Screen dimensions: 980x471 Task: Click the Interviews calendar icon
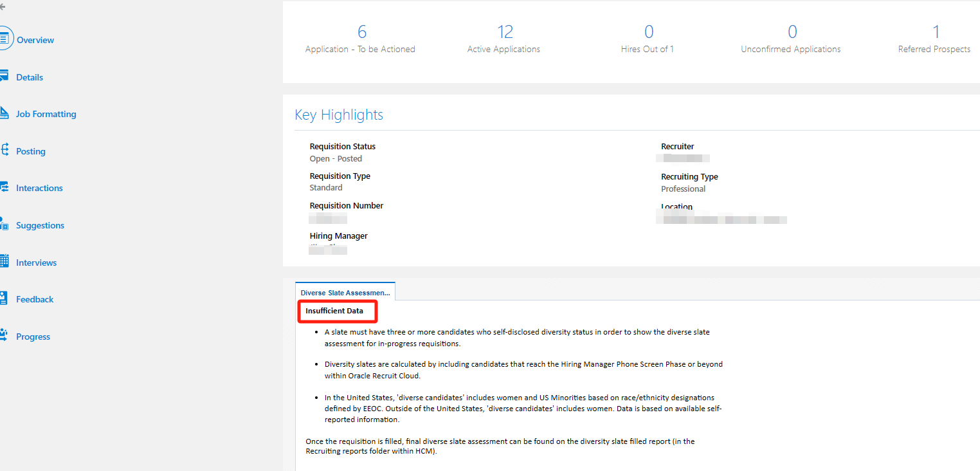[4, 261]
